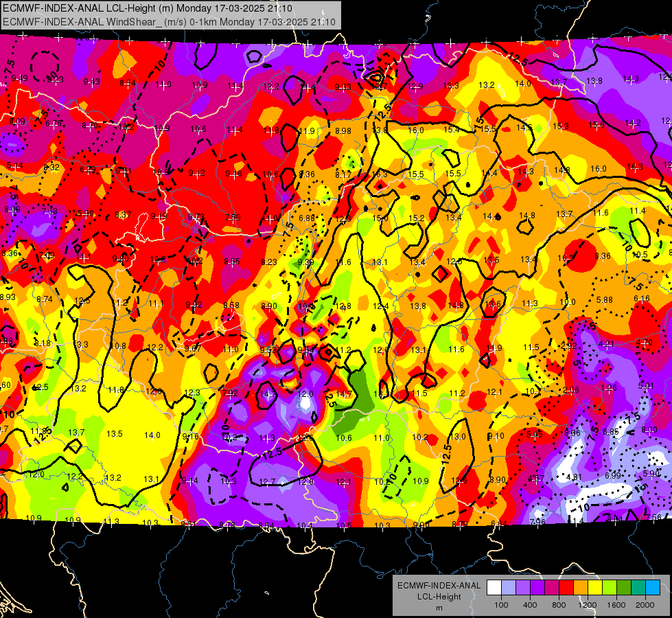Click the wind shear value 8.98
The height and width of the screenshot is (618, 672).
click(x=343, y=130)
